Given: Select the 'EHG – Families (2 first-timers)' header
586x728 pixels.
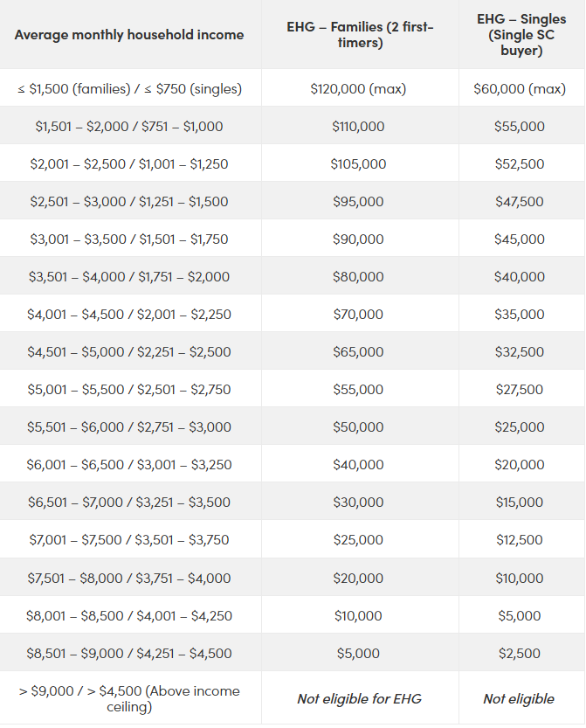Looking at the screenshot, I should point(360,35).
